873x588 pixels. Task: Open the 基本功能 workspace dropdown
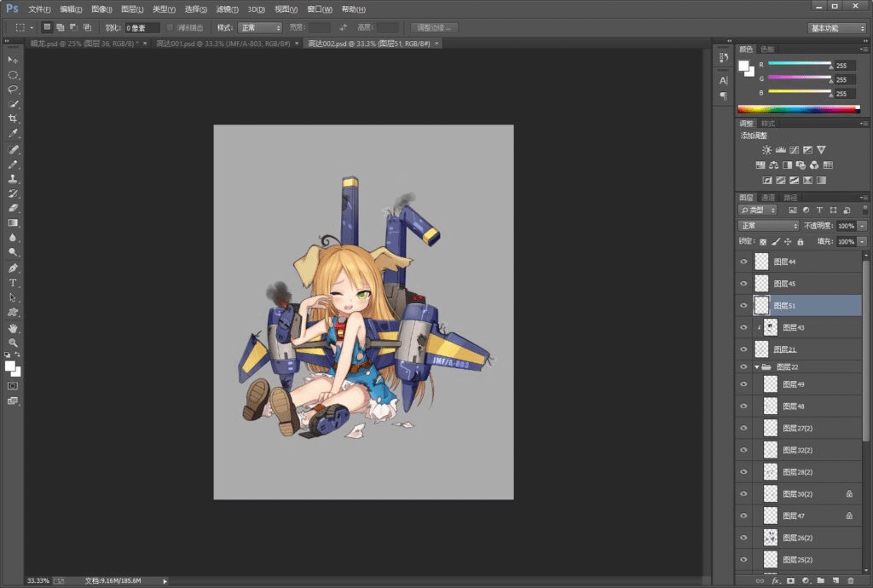pyautogui.click(x=837, y=28)
